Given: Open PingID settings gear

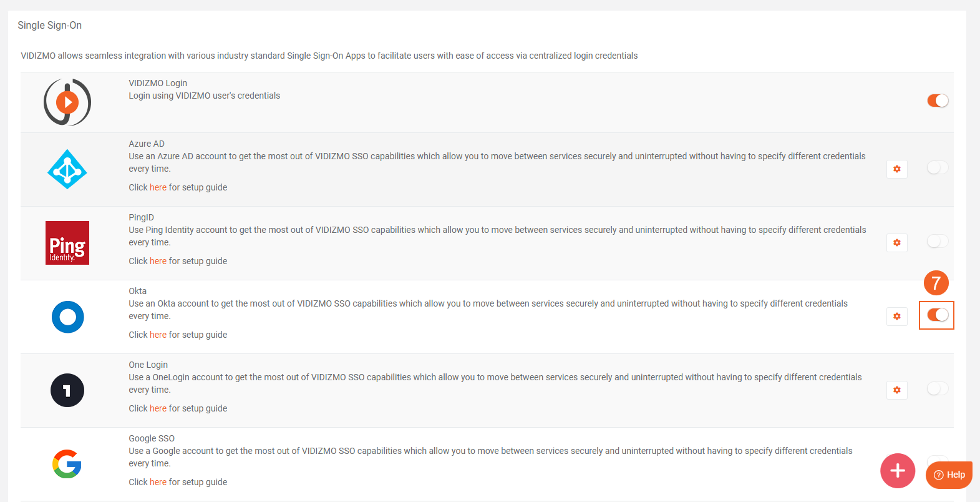Looking at the screenshot, I should click(x=896, y=243).
